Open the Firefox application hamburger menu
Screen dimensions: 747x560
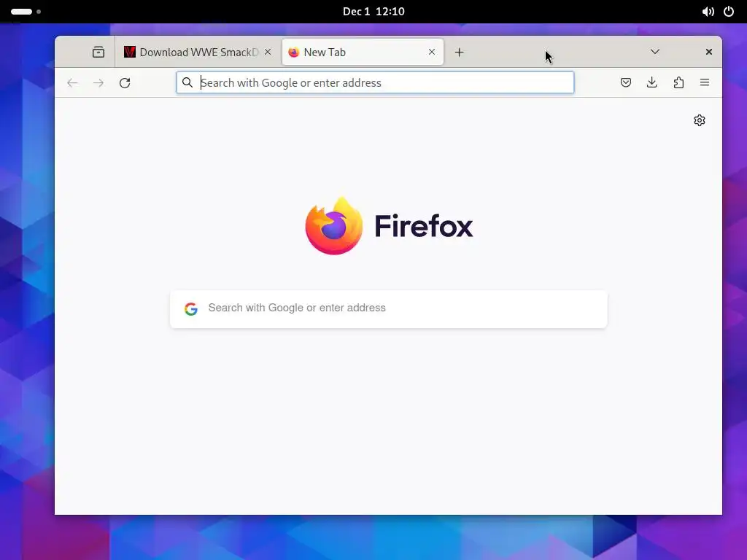[705, 82]
